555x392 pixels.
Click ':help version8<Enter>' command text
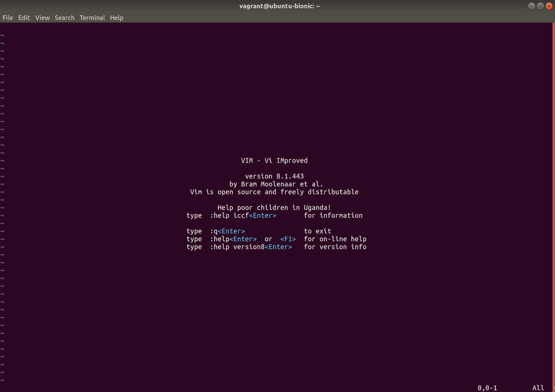point(251,247)
